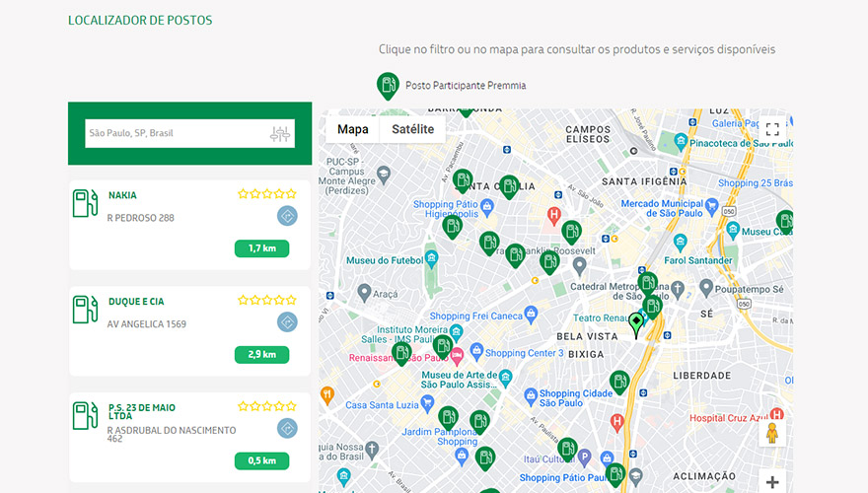This screenshot has width=868, height=493.
Task: Select station pin on Renaissance São Paulo label
Action: 401,354
